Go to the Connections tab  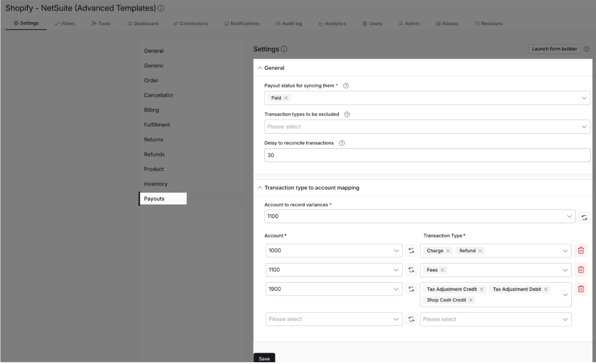coord(191,23)
